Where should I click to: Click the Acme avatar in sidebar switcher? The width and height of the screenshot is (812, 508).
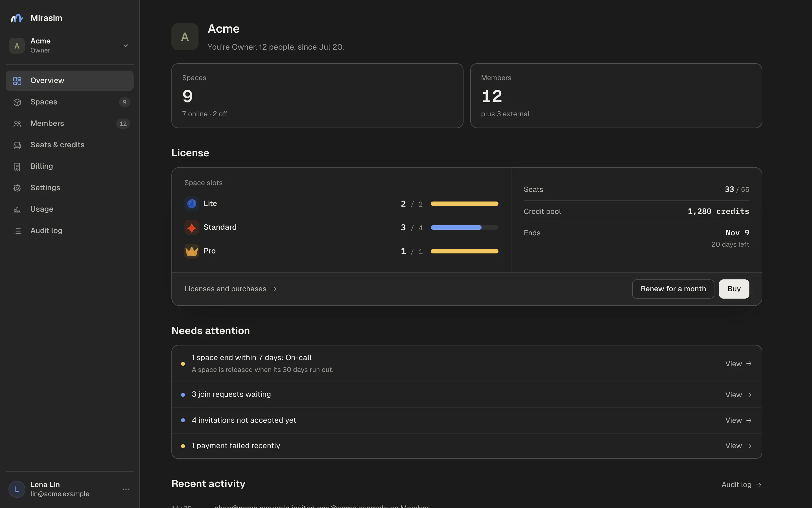(x=17, y=46)
